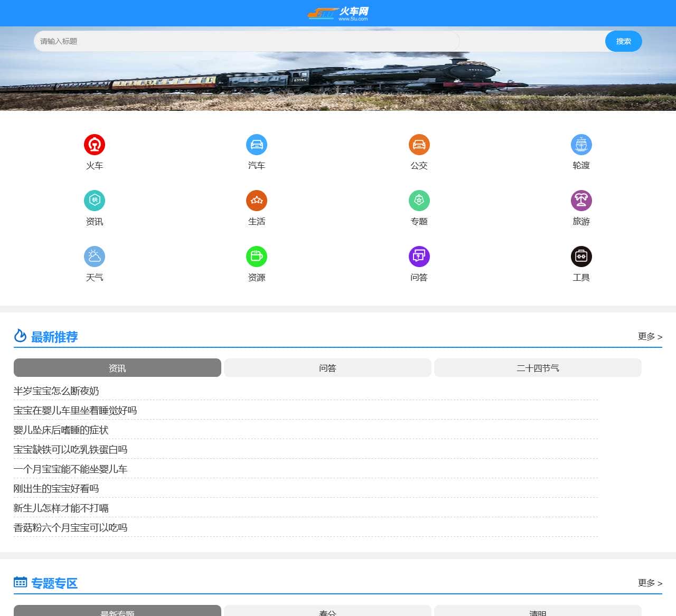
Task: Open article 宝宝在婴儿车里坐着睡觉好吗
Action: click(75, 411)
